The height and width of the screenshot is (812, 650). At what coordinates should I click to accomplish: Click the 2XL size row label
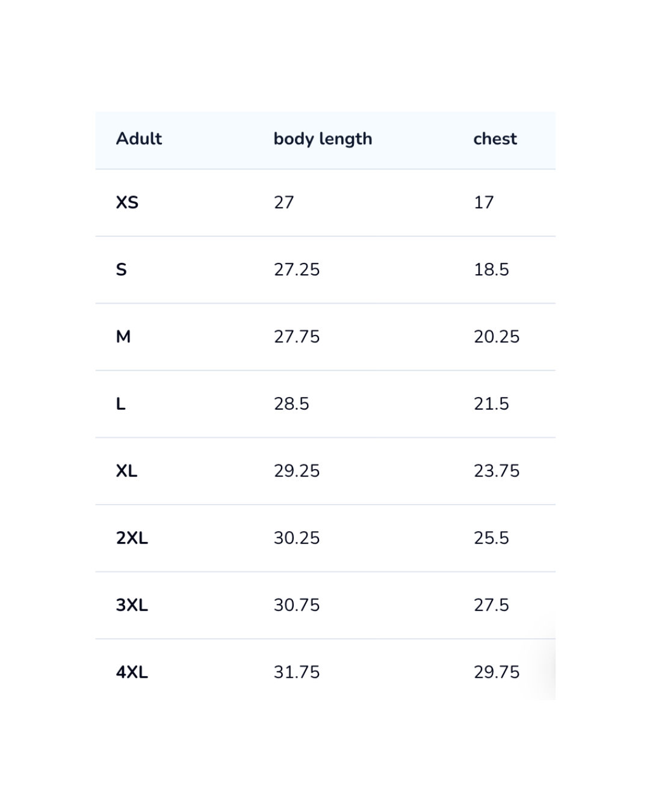[x=132, y=538]
